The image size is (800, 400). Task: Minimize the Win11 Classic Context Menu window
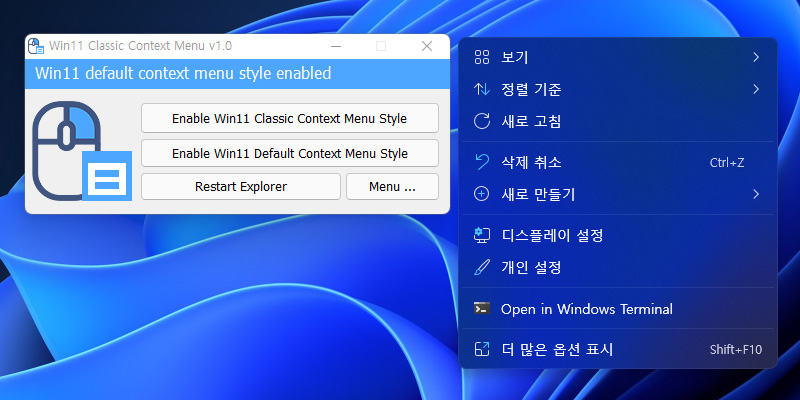tap(336, 46)
